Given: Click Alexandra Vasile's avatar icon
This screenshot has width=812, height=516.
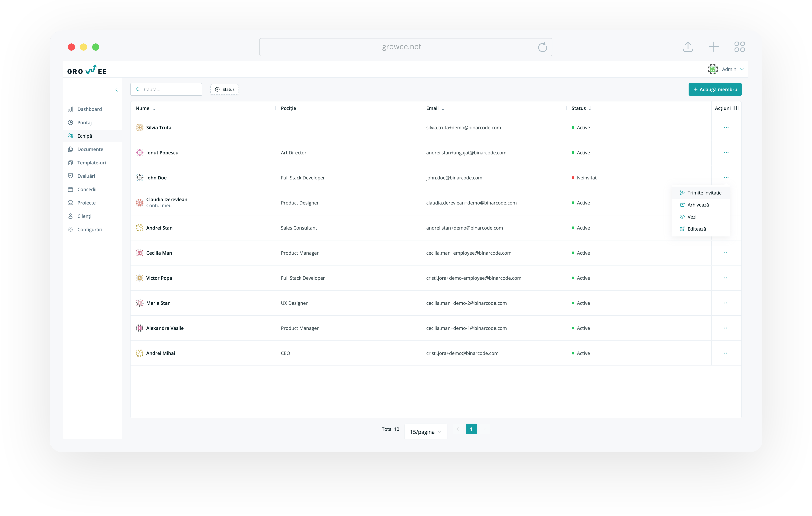Looking at the screenshot, I should pos(139,328).
